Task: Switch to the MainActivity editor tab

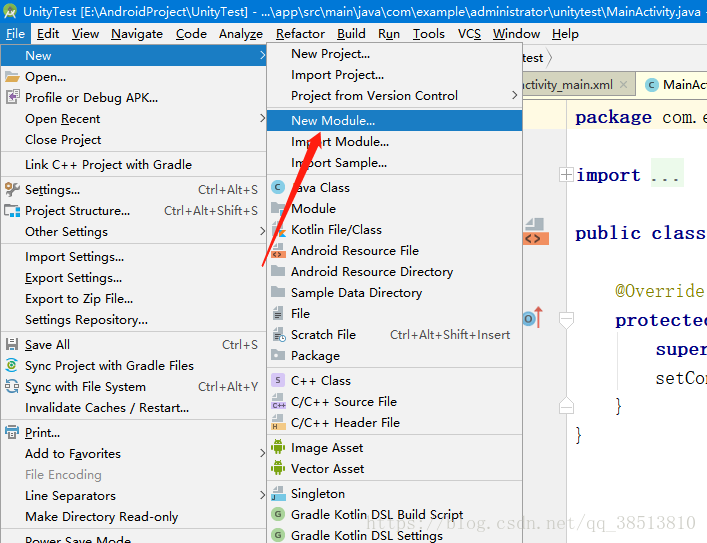Action: [672, 85]
